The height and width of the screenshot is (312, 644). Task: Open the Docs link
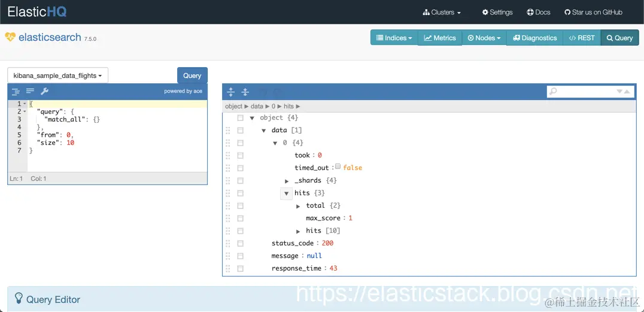pos(539,13)
